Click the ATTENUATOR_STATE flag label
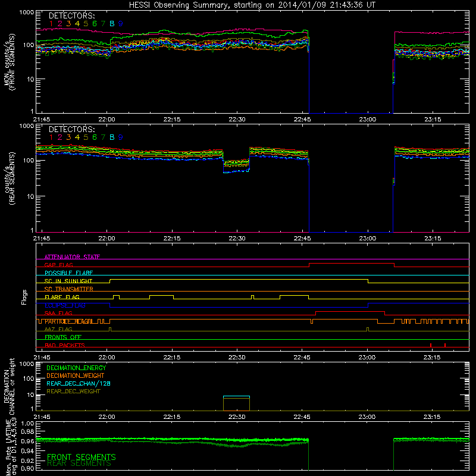 (x=72, y=257)
